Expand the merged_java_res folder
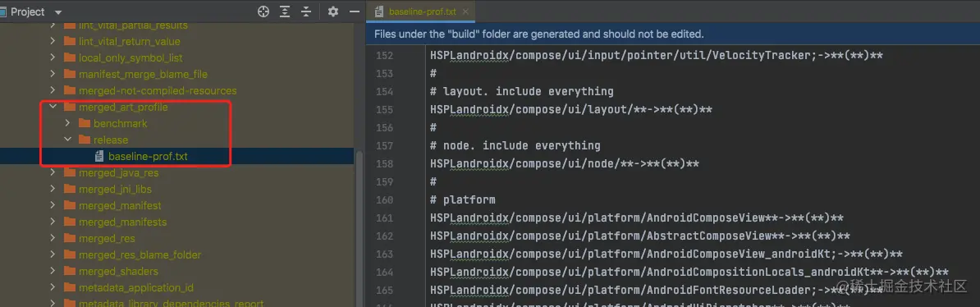The image size is (980, 307). (x=53, y=172)
